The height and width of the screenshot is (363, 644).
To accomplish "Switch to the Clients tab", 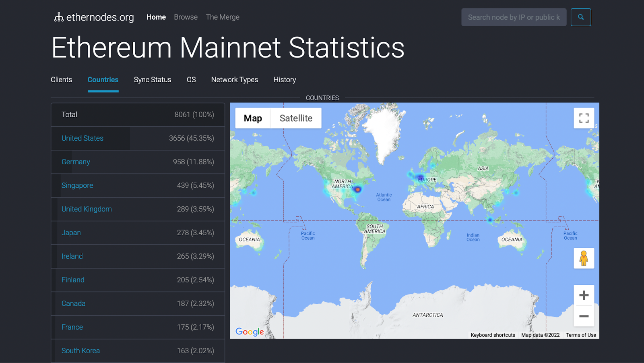I will tap(62, 80).
